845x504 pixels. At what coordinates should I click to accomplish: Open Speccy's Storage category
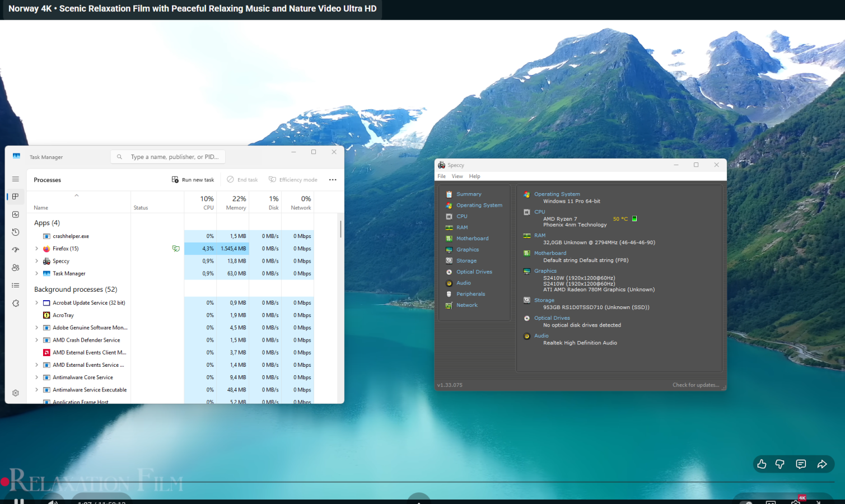pos(466,260)
